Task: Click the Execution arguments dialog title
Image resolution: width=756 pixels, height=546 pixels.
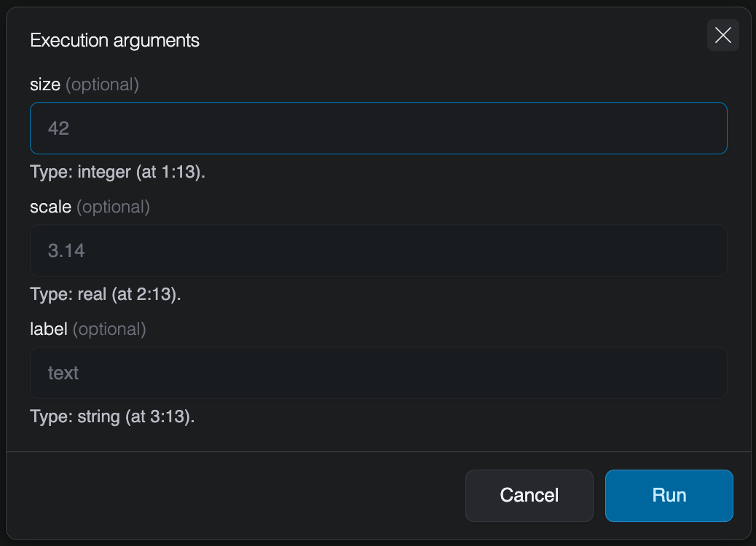Action: [114, 41]
